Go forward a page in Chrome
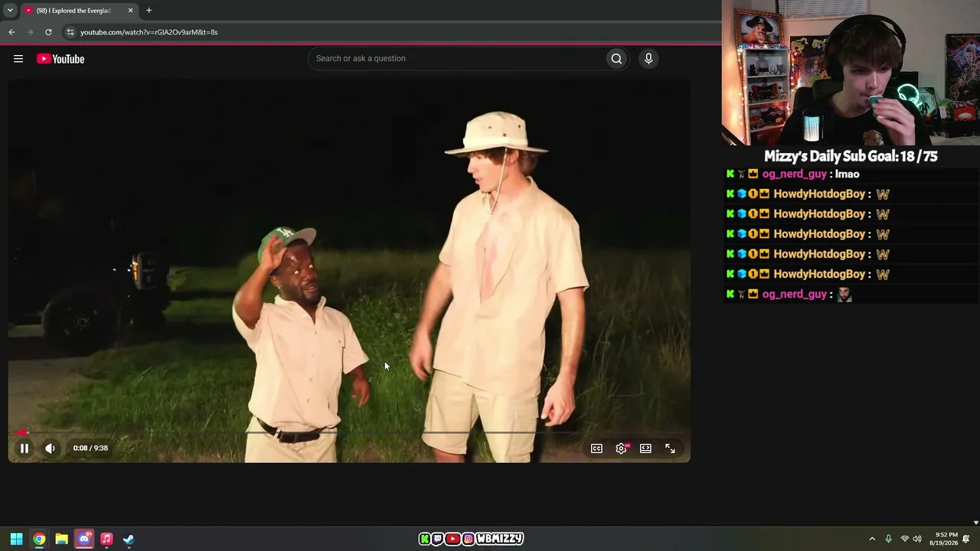 pyautogui.click(x=30, y=32)
